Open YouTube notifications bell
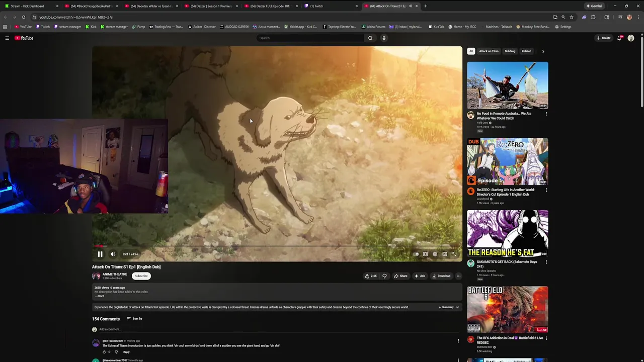The width and height of the screenshot is (644, 362). tap(620, 38)
